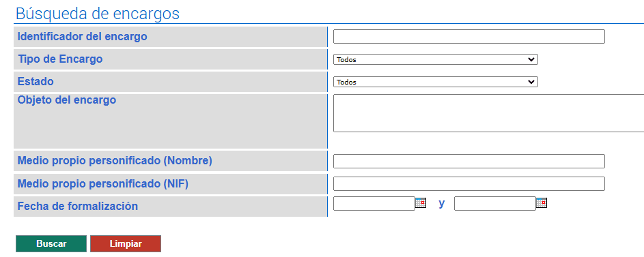Image resolution: width=644 pixels, height=257 pixels.
Task: Click the Tipo de Encargo label
Action: click(x=60, y=59)
